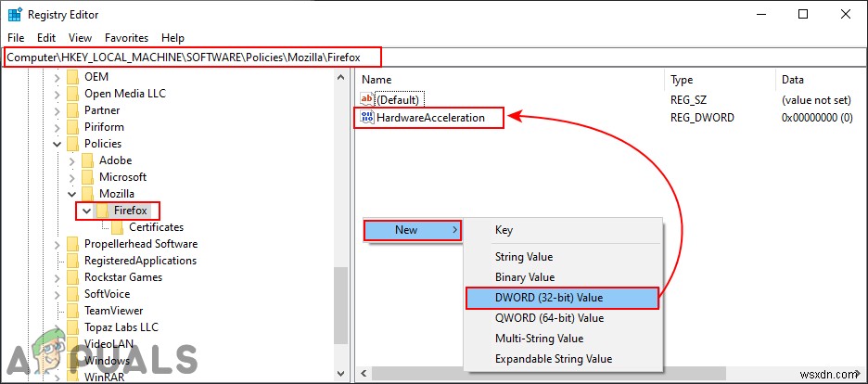Select the Certificates key label
The width and height of the screenshot is (868, 384).
pyautogui.click(x=156, y=227)
